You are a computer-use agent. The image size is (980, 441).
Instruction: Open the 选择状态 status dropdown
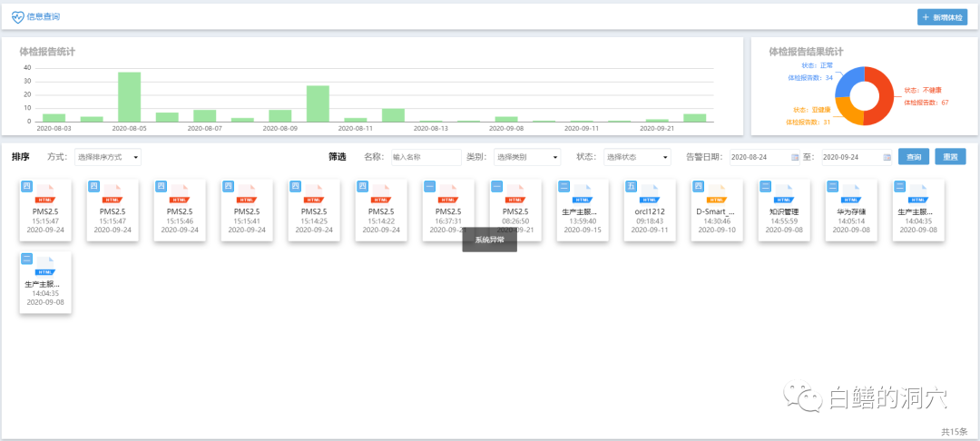637,157
